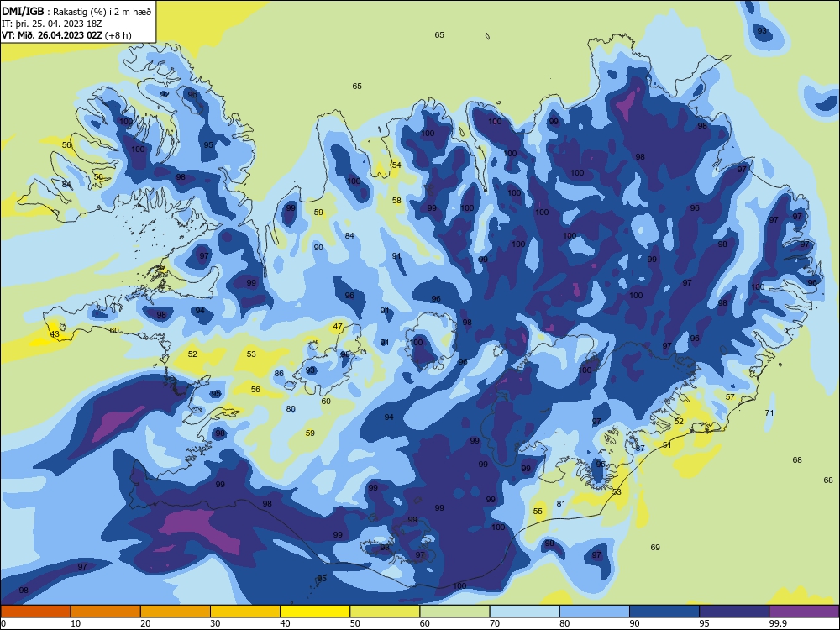The height and width of the screenshot is (630, 840).
Task: Click the legend tick label '10'
Action: 76,623
